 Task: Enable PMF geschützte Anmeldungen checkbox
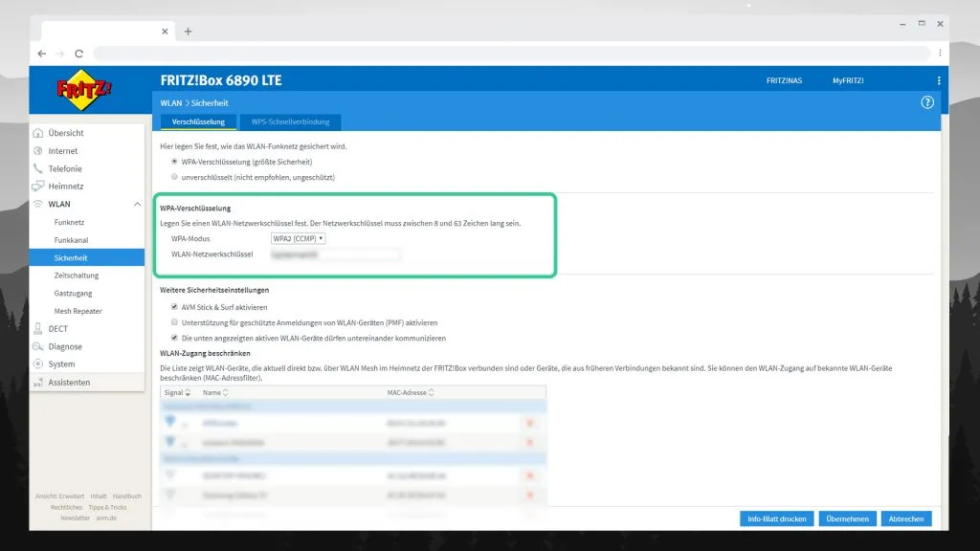174,322
